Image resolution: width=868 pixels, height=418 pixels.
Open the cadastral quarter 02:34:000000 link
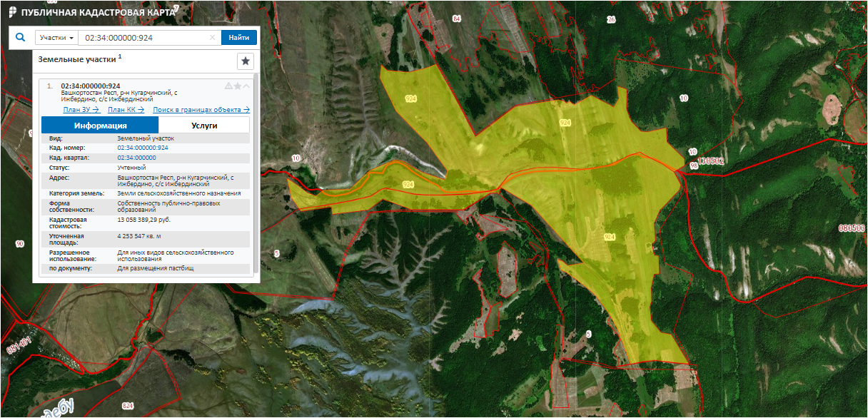136,158
